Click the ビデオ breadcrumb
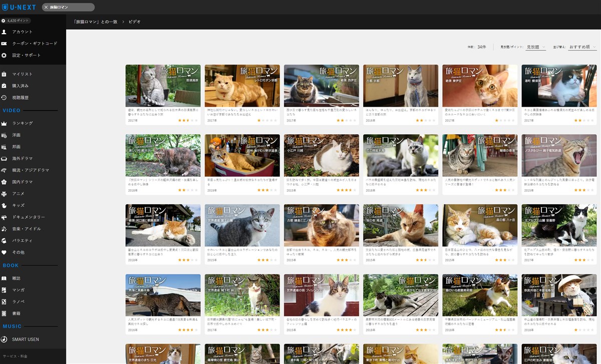This screenshot has width=601, height=364. 134,22
